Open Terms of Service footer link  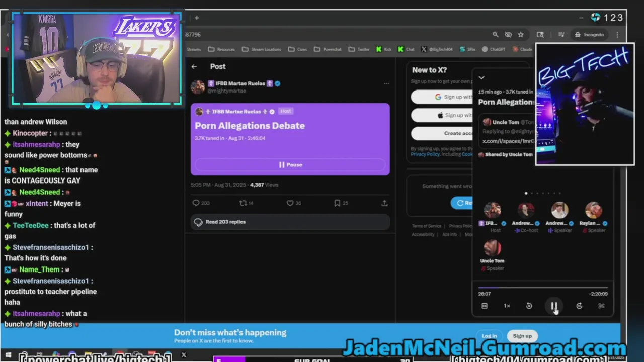point(426,226)
